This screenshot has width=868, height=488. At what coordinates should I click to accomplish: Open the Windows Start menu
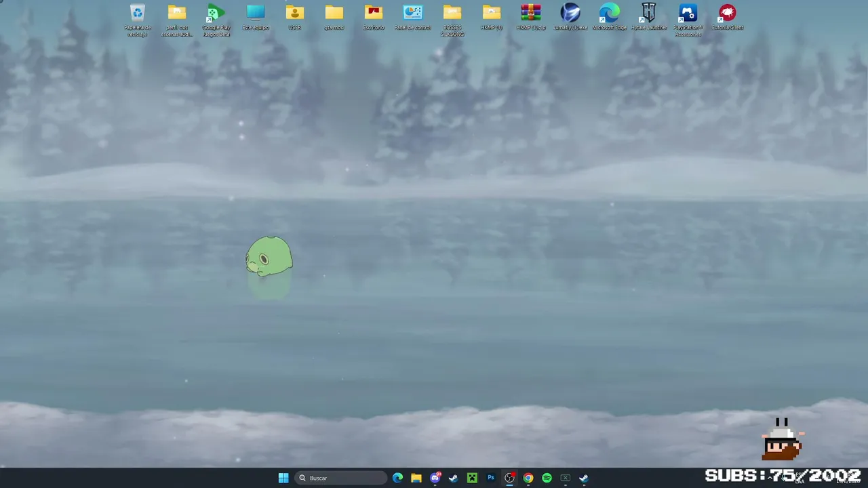pos(283,478)
